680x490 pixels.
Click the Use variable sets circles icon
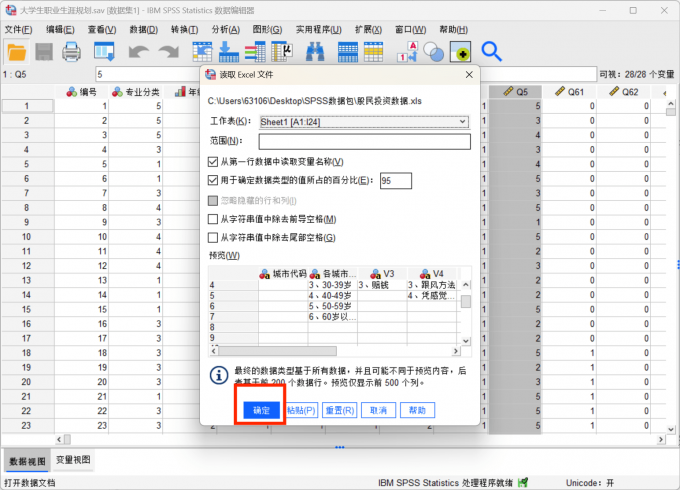pos(433,52)
